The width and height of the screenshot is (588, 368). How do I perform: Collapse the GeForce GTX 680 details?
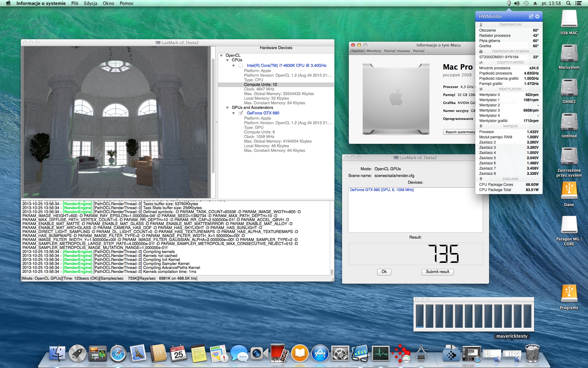click(233, 113)
